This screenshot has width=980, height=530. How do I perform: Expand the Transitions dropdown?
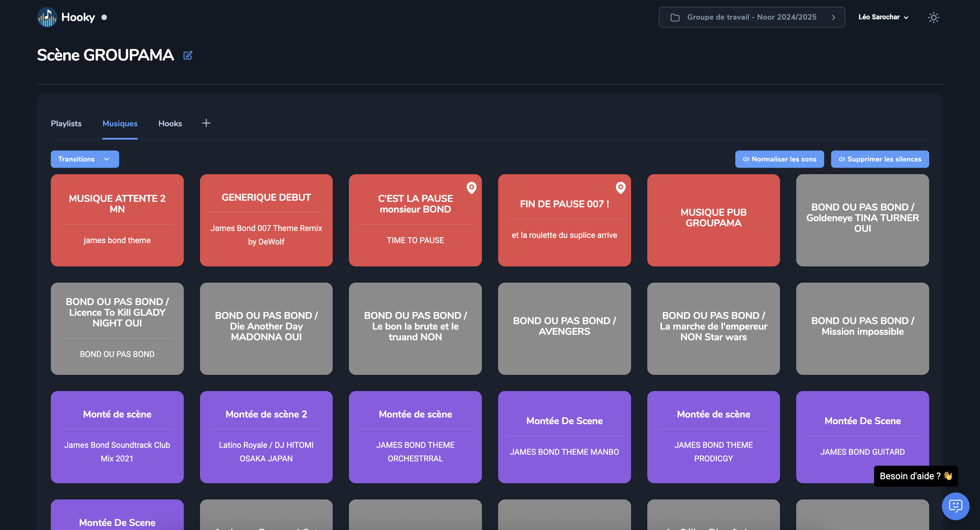point(85,159)
